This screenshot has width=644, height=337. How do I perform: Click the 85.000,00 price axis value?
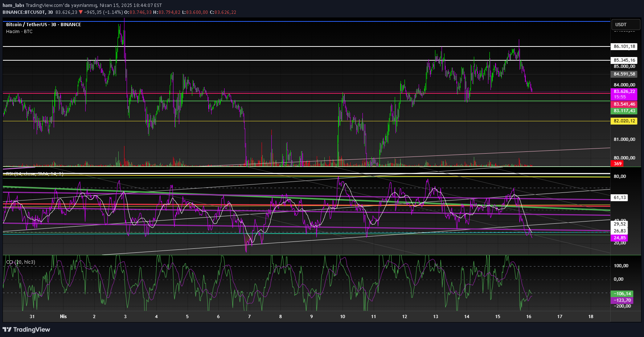click(624, 66)
